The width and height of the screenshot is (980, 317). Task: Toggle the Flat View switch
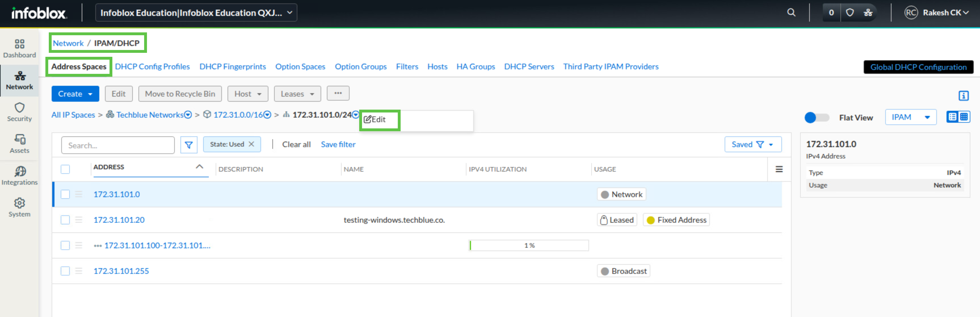click(816, 117)
